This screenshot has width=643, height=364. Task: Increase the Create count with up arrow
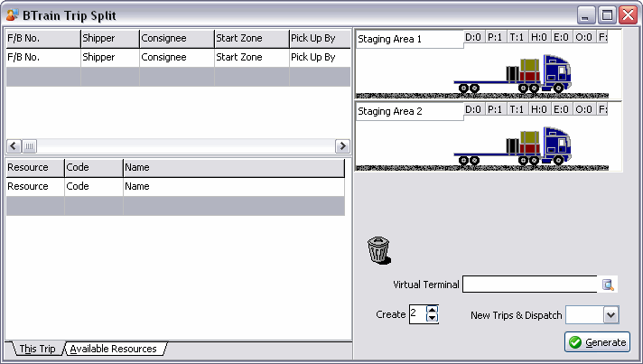pyautogui.click(x=433, y=310)
